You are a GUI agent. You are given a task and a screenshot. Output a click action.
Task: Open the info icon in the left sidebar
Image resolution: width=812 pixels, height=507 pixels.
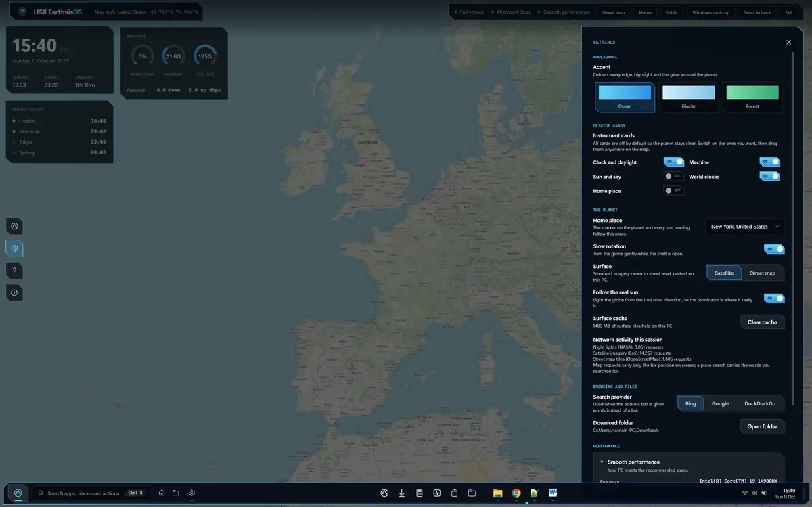[14, 292]
